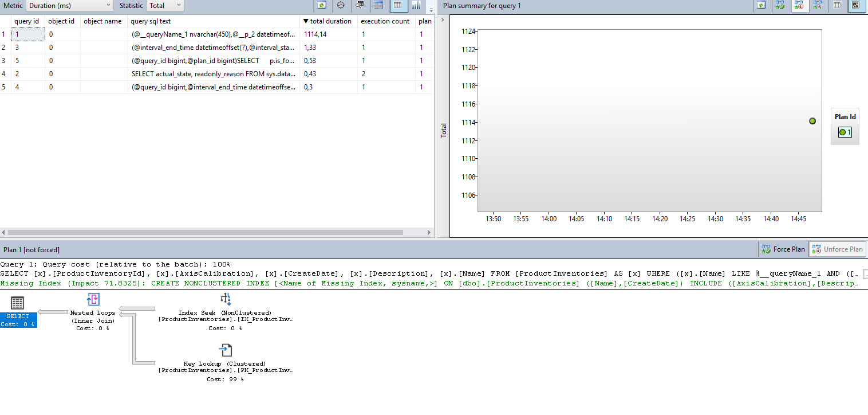The image size is (868, 415).
Task: Select the sys.data query row text
Action: (213, 74)
